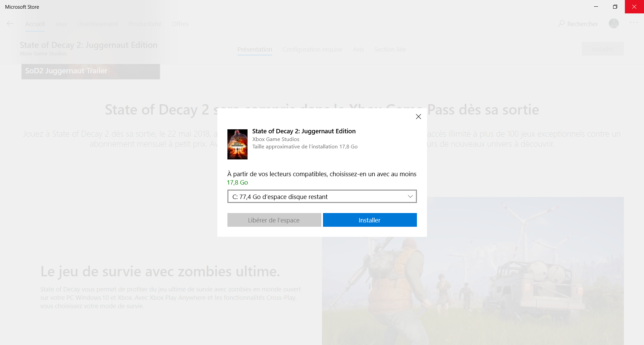This screenshot has height=345, width=644.
Task: Open the Section liée tab
Action: [x=390, y=50]
